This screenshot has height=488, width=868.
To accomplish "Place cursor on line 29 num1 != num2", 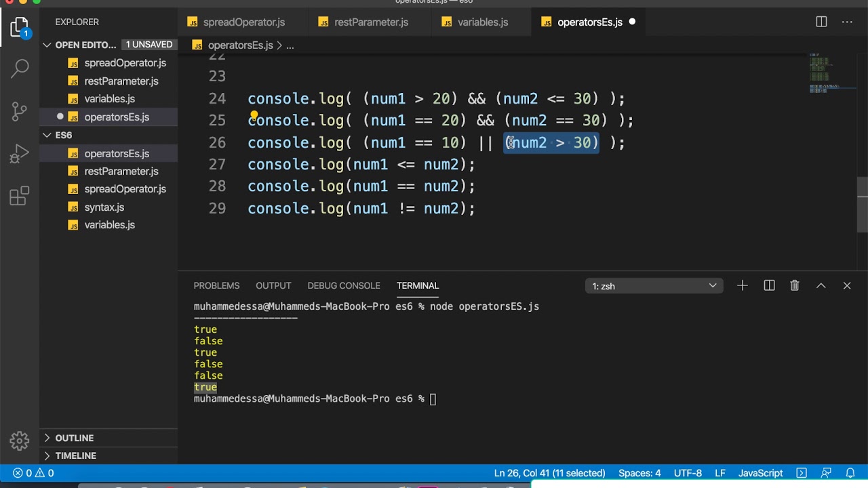I will (406, 209).
